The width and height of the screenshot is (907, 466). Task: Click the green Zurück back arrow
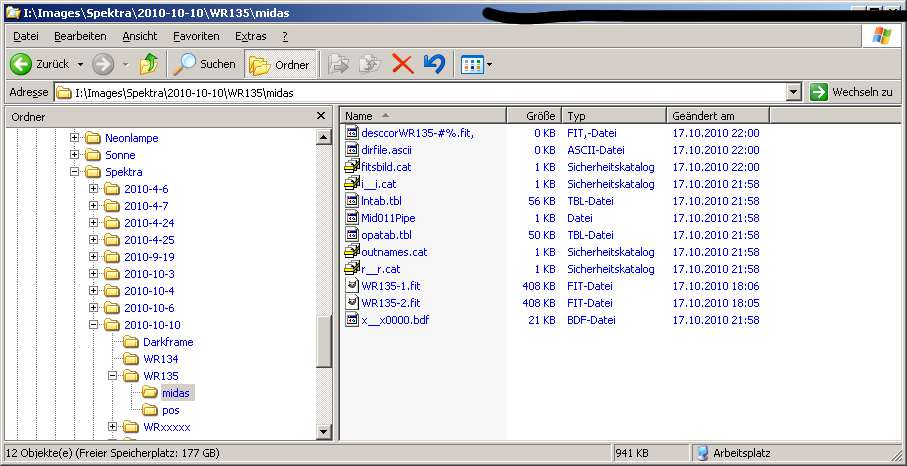22,64
